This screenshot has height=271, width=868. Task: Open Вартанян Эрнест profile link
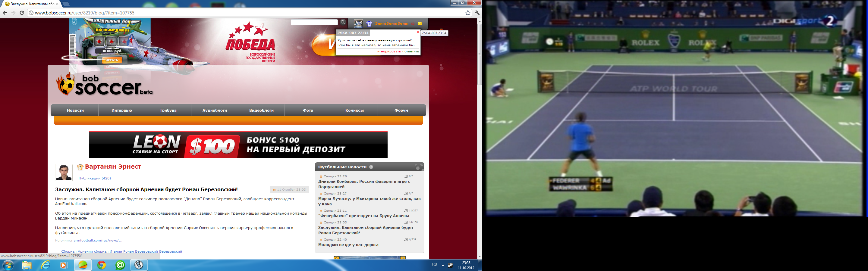coord(113,167)
